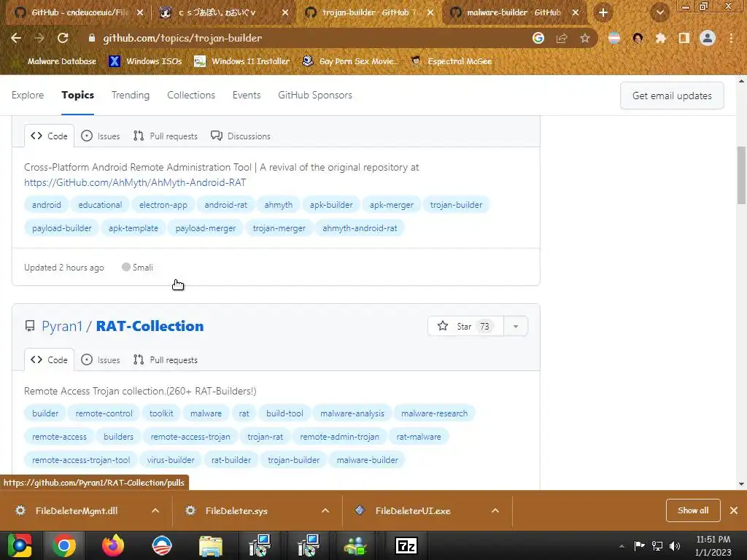Viewport: 747px width, 560px height.
Task: Select the android topic tag
Action: (46, 205)
